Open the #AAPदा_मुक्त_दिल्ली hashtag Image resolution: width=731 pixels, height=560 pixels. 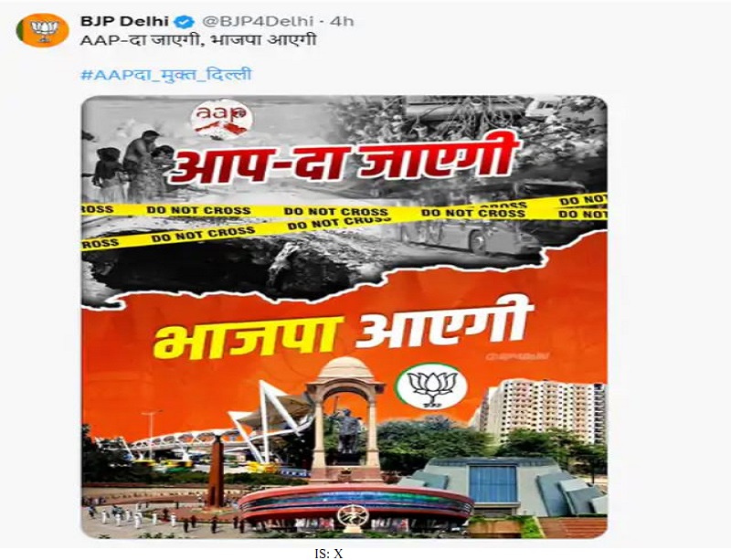166,75
